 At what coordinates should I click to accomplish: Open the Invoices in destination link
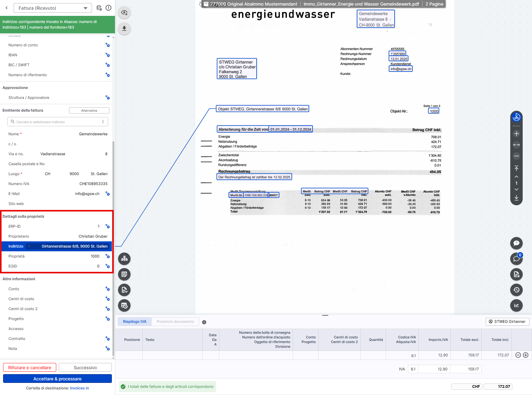click(80, 388)
